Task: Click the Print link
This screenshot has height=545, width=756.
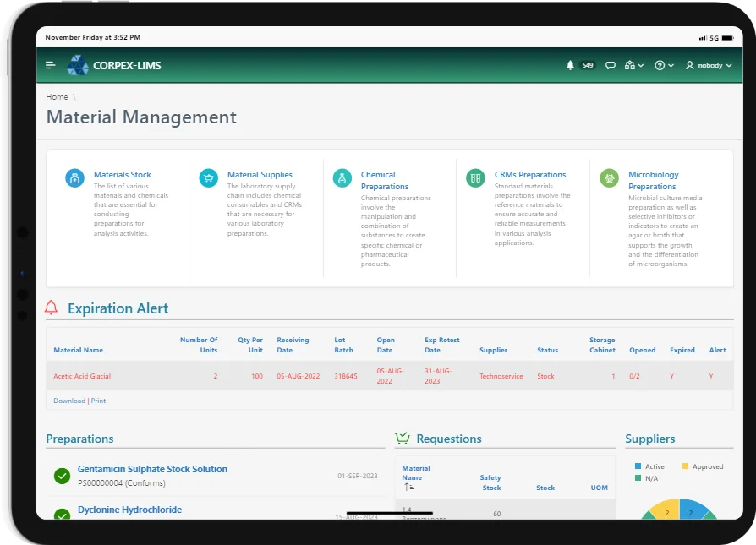Action: click(x=99, y=401)
